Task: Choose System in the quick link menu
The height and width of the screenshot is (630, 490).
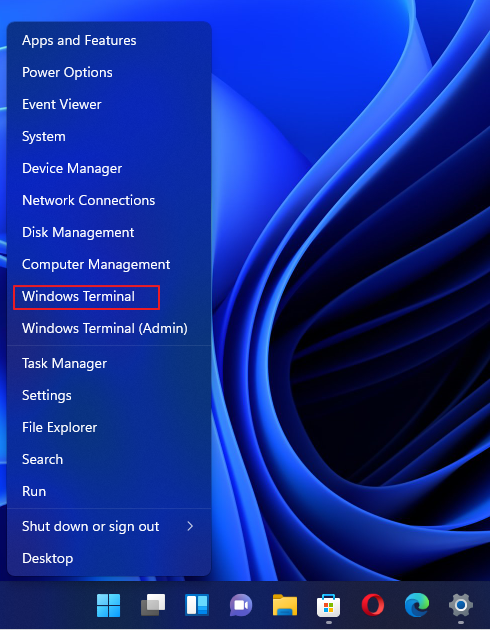Action: [x=109, y=136]
